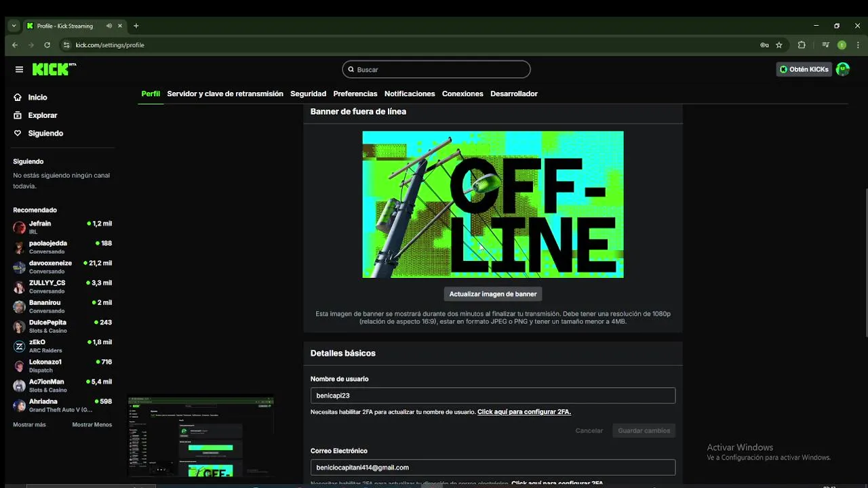Reload the current page

click(47, 45)
